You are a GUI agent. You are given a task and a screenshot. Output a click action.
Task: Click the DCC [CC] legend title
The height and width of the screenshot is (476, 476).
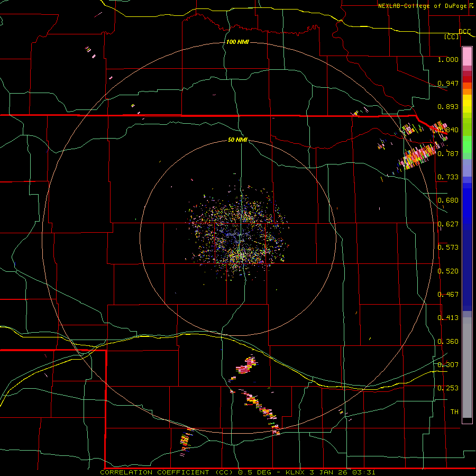pyautogui.click(x=458, y=34)
